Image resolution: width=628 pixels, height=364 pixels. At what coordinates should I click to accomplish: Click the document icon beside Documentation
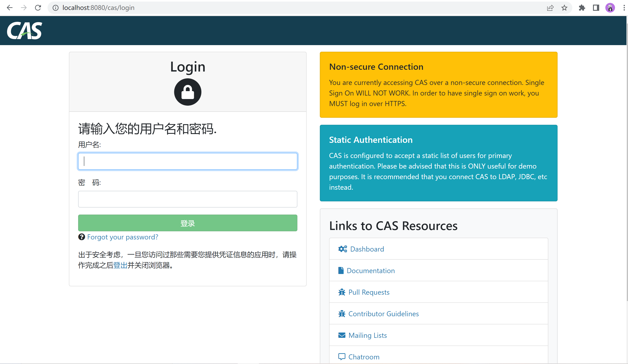tap(341, 270)
